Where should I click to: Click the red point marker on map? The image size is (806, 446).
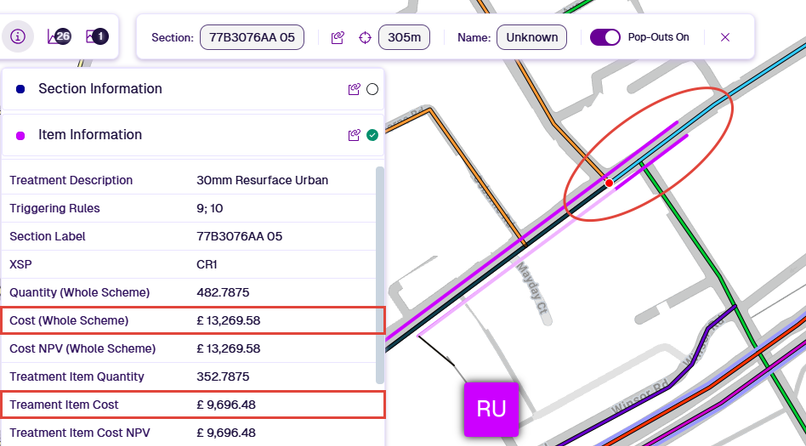[609, 183]
